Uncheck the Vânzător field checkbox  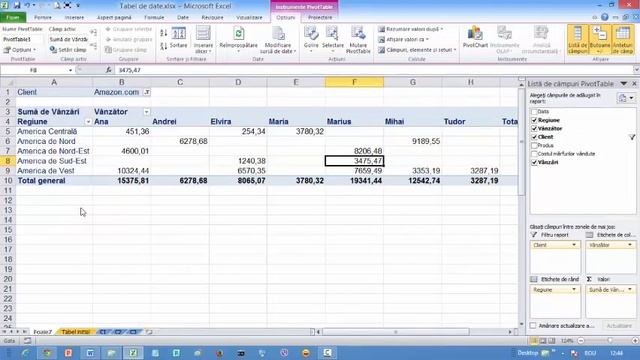pos(534,129)
